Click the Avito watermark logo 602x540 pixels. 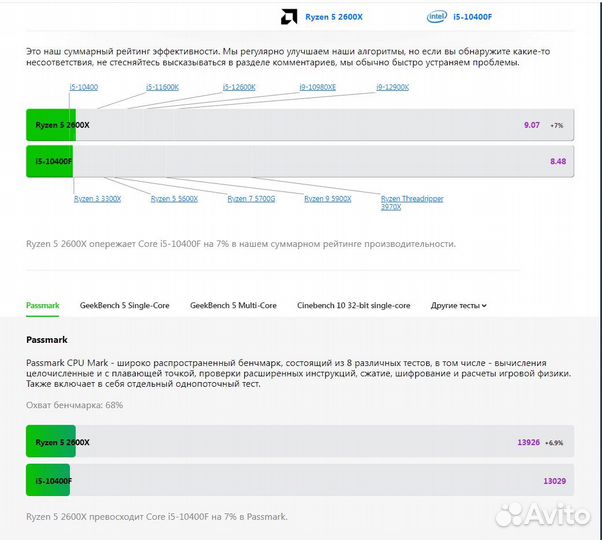pos(544,513)
